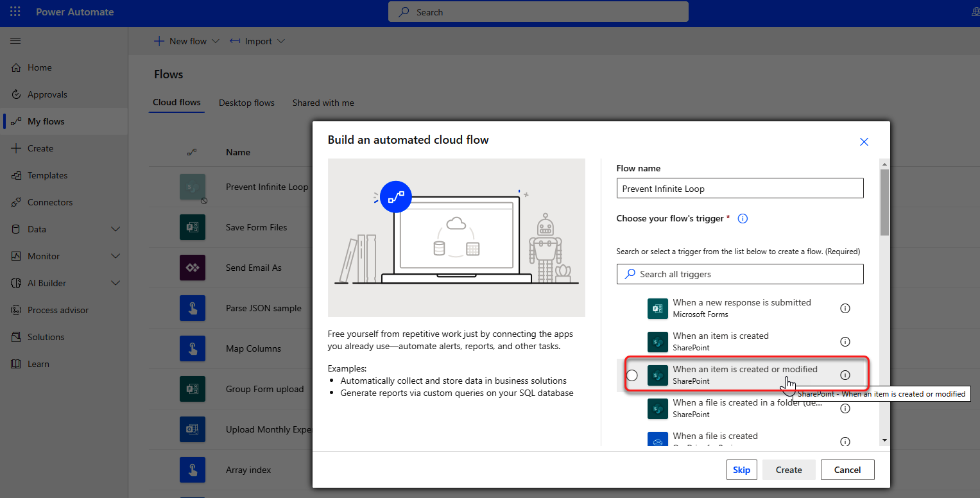Click the scroll down arrow in trigger list
Screen dimensions: 980x498
click(884, 440)
